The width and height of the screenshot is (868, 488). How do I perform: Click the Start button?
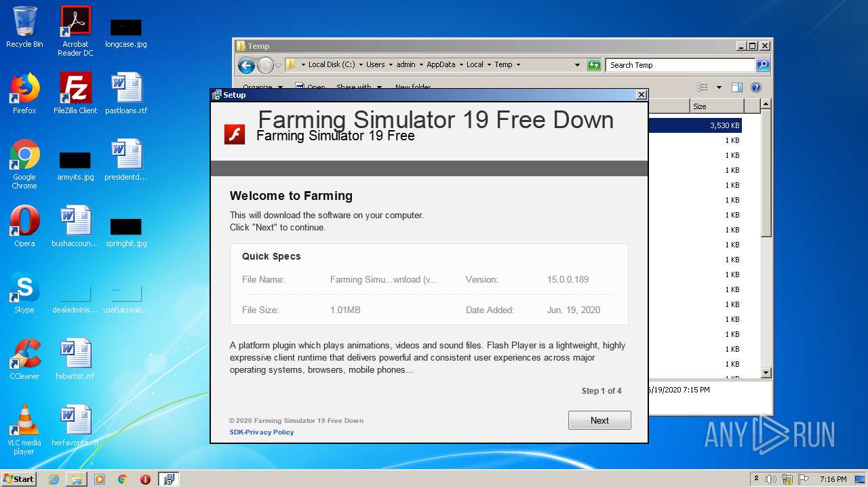[19, 479]
